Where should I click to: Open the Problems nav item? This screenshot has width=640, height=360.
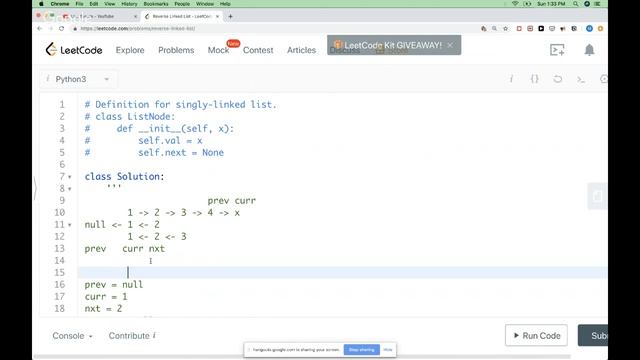point(176,50)
